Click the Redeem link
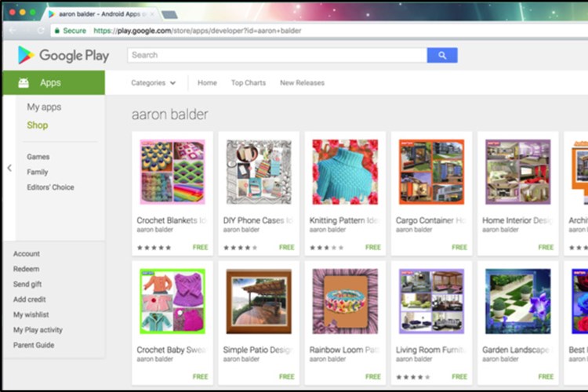This screenshot has width=588, height=392. pyautogui.click(x=26, y=269)
